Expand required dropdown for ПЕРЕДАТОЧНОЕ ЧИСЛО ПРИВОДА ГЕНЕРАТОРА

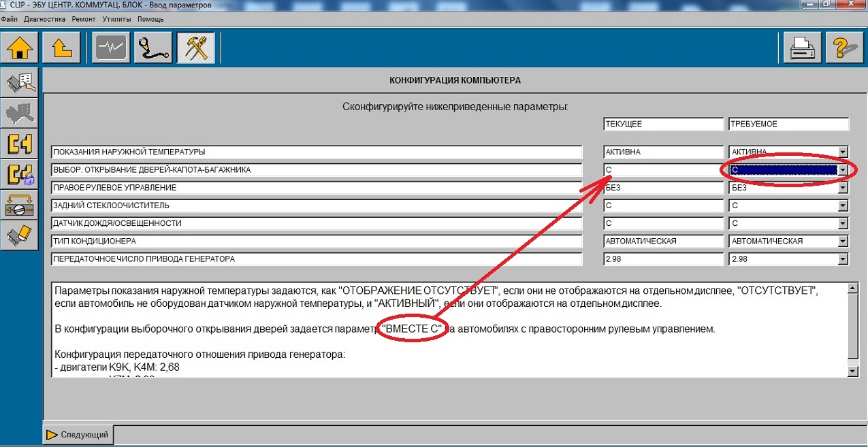[x=843, y=259]
